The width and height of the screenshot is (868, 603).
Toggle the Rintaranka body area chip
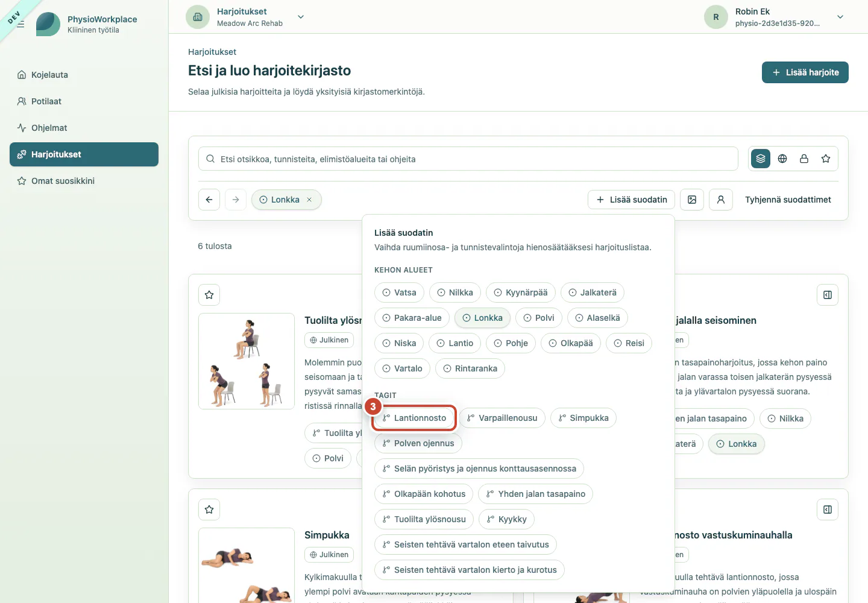point(470,368)
